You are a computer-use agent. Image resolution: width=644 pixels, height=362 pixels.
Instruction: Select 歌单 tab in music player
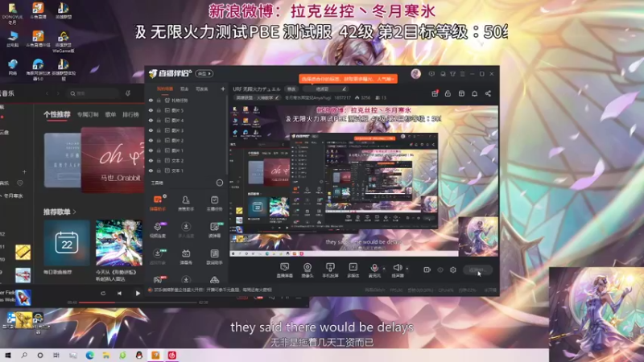tap(110, 114)
